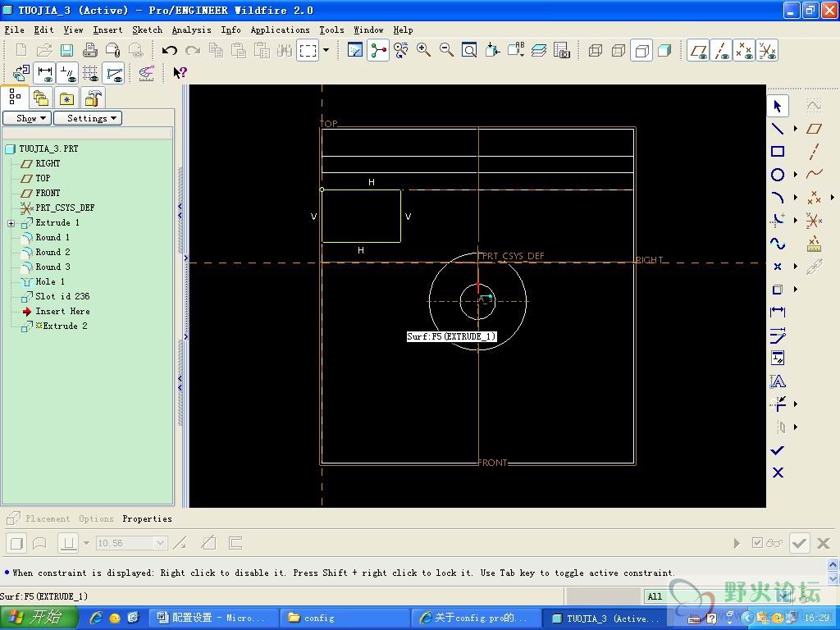Open the Show dropdown in model tree
This screenshot has width=840, height=630.
tap(27, 118)
